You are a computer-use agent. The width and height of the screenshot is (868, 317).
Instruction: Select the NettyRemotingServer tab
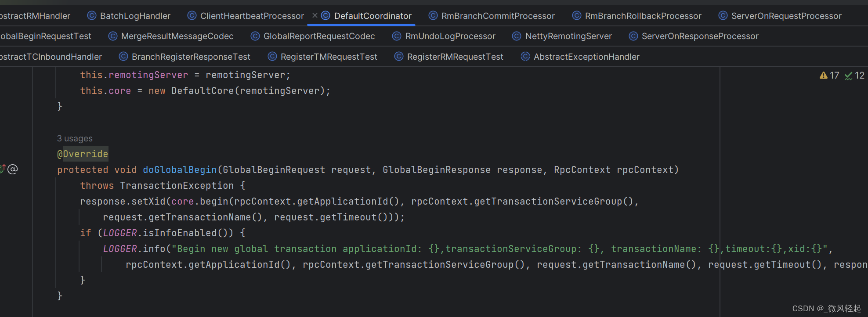click(x=562, y=36)
